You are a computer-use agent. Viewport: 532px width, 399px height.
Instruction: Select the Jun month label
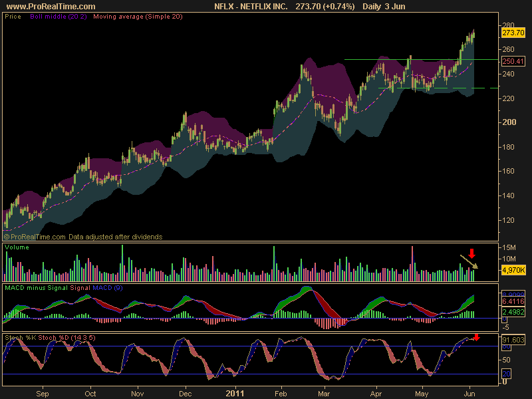pyautogui.click(x=469, y=394)
